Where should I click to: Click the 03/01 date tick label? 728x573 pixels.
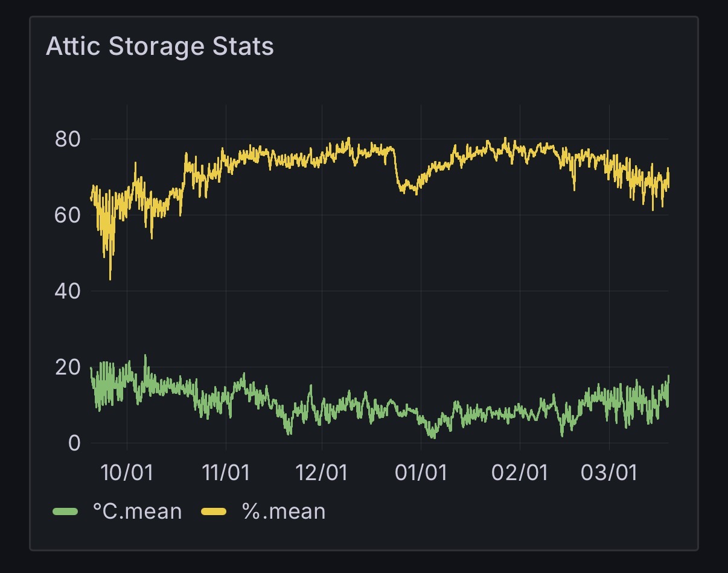tap(609, 472)
